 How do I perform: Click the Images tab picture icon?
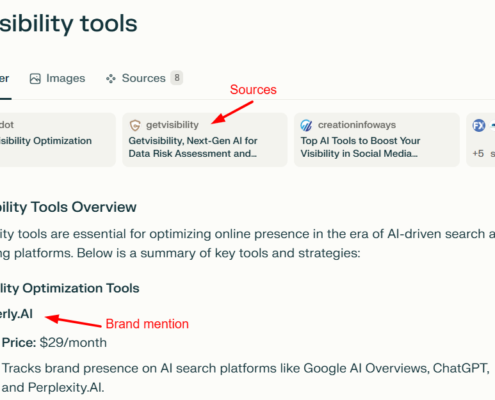coord(35,79)
